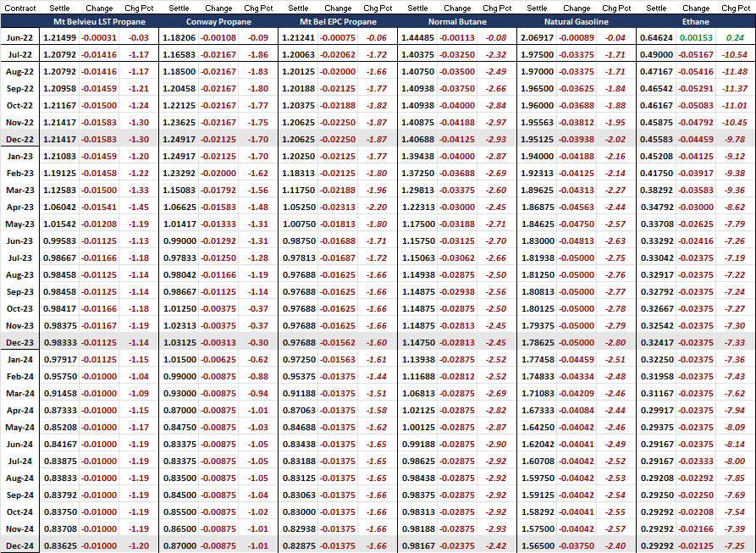Select Natural Gasoline settle 2.06917
This screenshot has width=756, height=553.
(537, 37)
